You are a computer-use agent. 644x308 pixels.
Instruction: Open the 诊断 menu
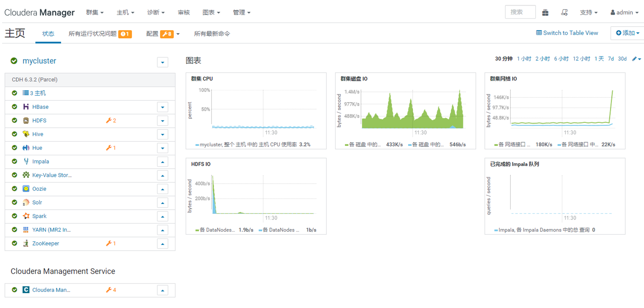pyautogui.click(x=155, y=13)
